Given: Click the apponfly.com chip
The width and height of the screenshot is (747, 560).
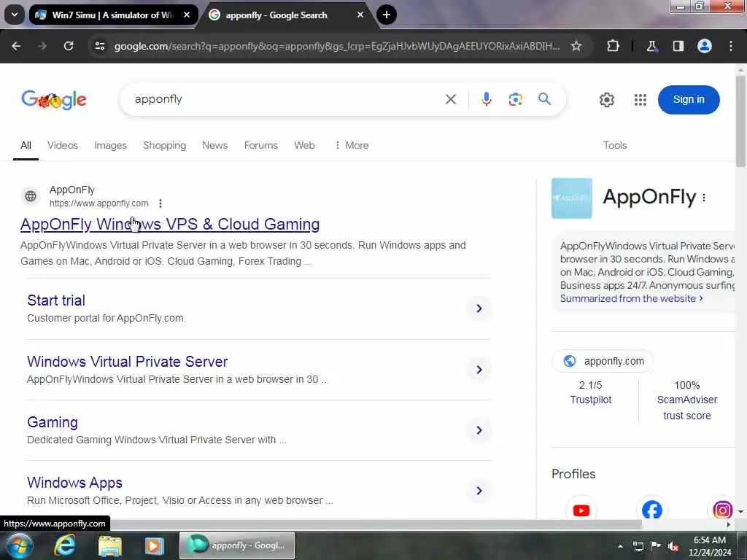Looking at the screenshot, I should (603, 361).
